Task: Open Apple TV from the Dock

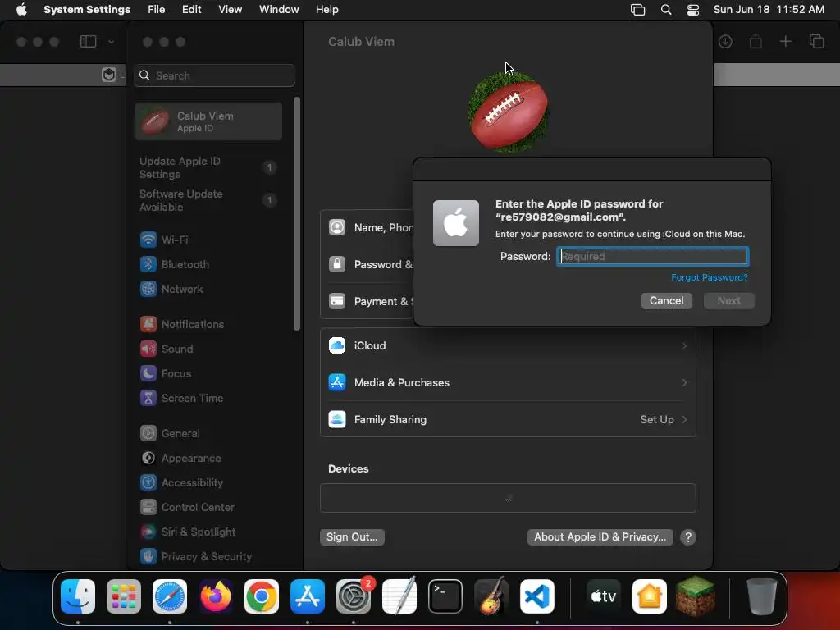Action: (x=603, y=596)
